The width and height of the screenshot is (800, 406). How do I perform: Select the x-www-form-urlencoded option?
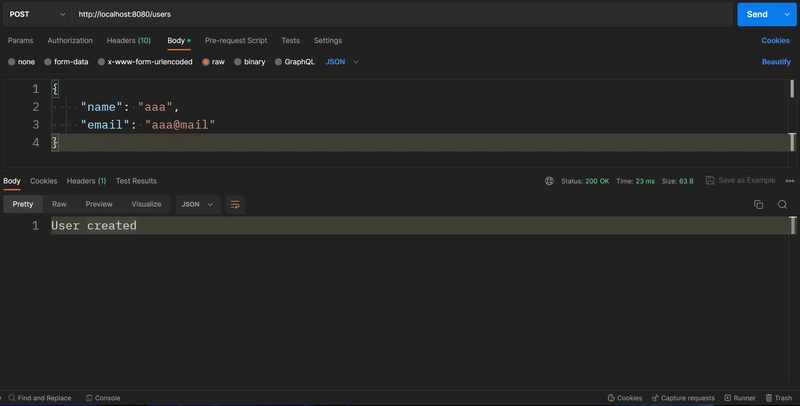point(145,62)
